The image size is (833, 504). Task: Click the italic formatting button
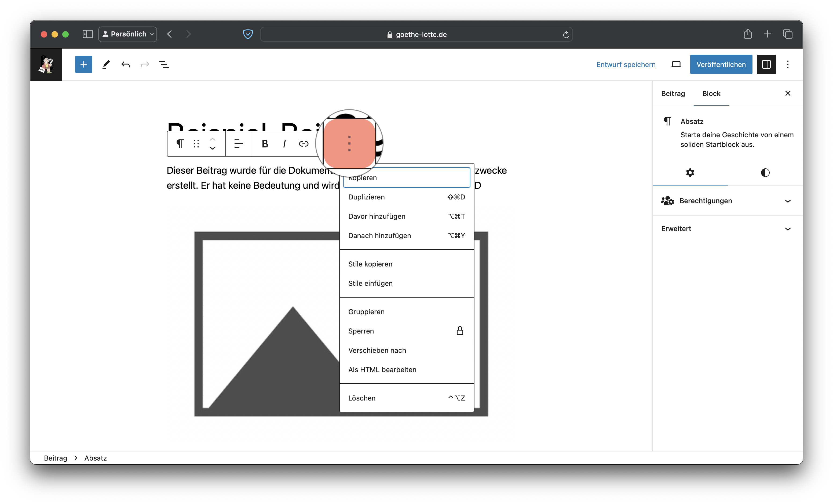[x=284, y=144]
